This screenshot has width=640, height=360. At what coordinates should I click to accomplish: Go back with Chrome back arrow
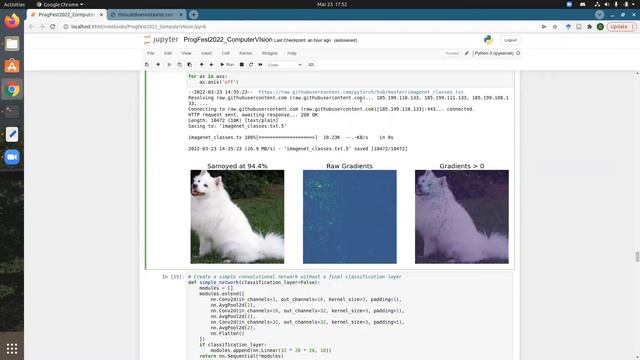point(31,27)
